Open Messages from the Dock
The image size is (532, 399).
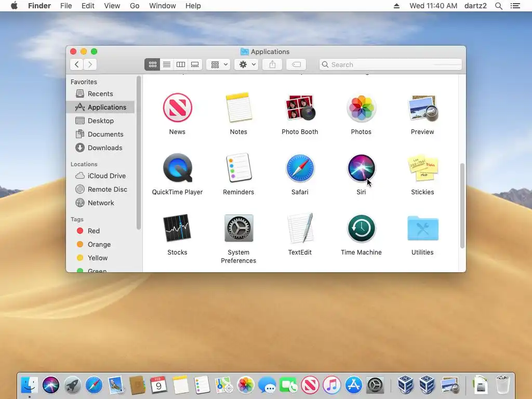coord(267,385)
